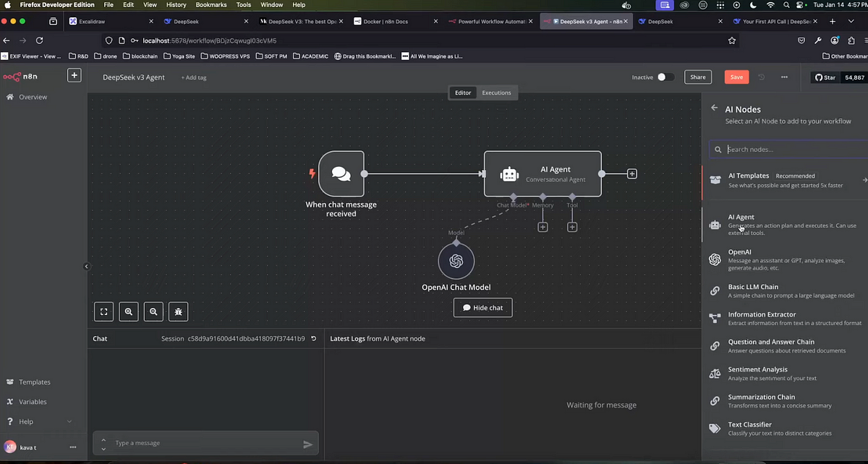The height and width of the screenshot is (464, 868).
Task: Click Add tag next to workflow name
Action: click(193, 77)
